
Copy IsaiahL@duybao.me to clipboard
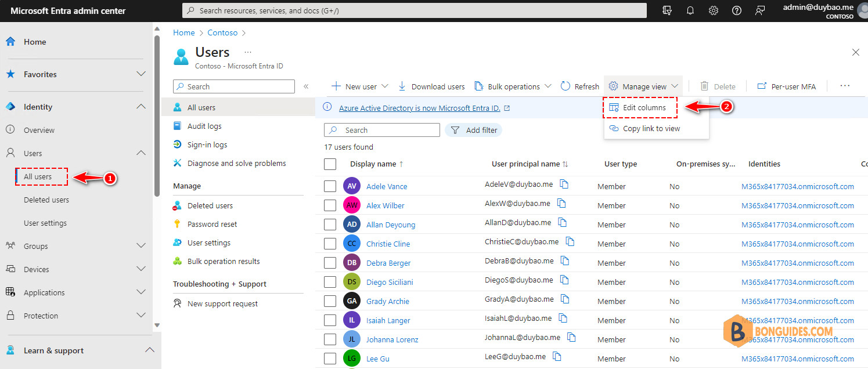click(x=562, y=318)
